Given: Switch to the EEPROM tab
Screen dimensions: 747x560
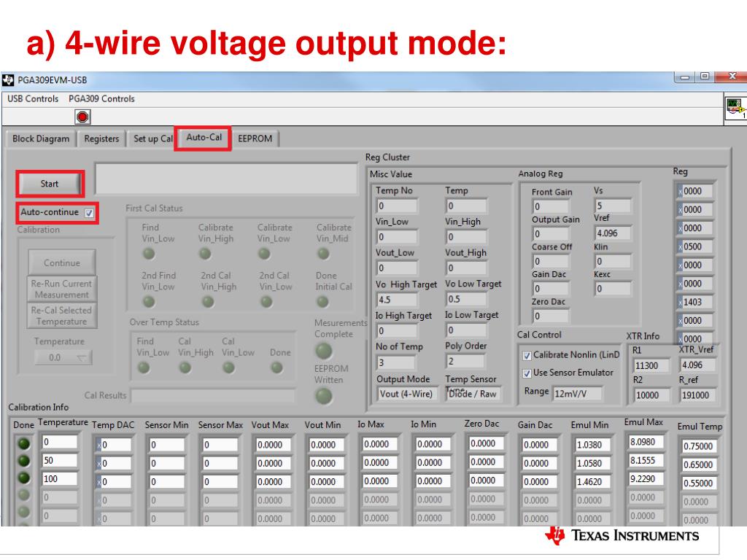Looking at the screenshot, I should click(x=255, y=139).
